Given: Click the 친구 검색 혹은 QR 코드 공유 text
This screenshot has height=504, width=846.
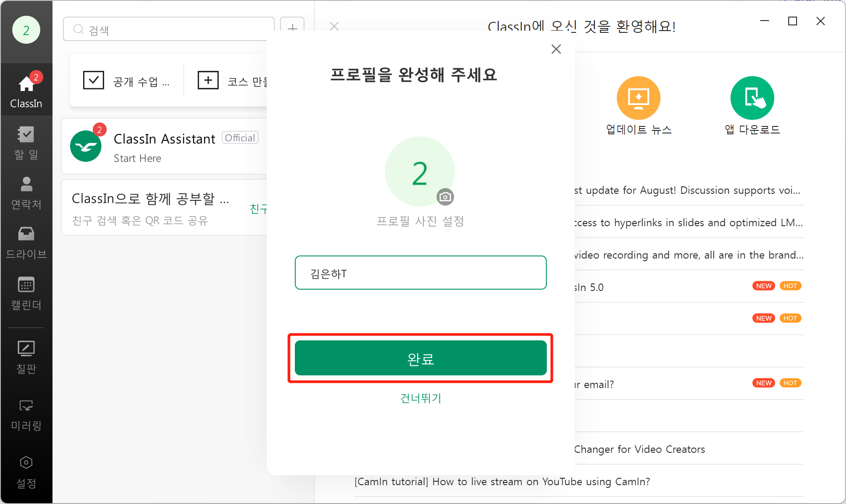Looking at the screenshot, I should pyautogui.click(x=140, y=220).
